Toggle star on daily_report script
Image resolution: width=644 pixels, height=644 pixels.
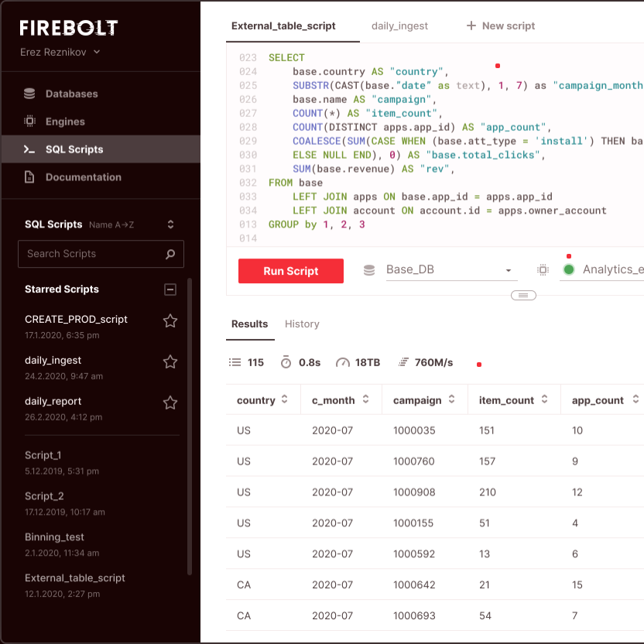(170, 403)
